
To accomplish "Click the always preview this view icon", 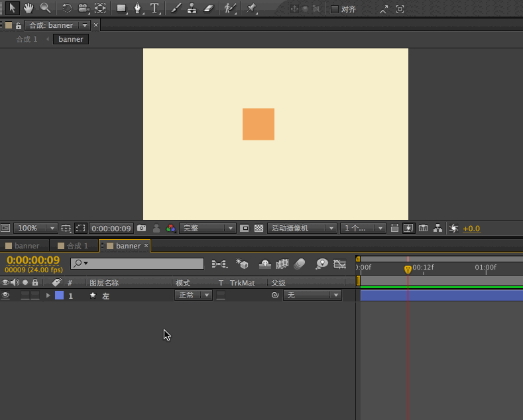I will point(5,228).
